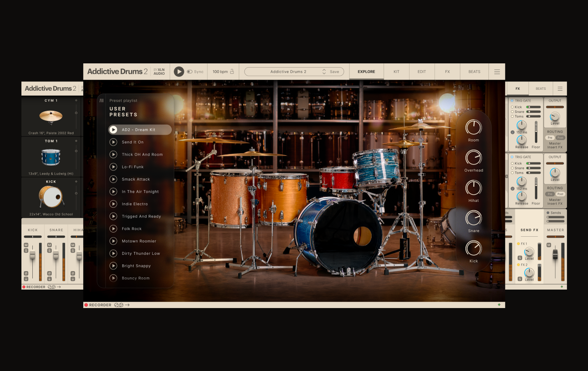Invert phase on the SNARE channel

coord(50,273)
